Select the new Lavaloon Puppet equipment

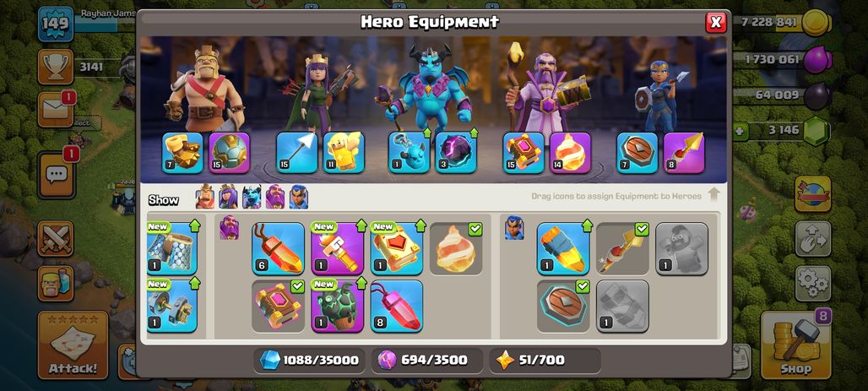pyautogui.click(x=337, y=307)
